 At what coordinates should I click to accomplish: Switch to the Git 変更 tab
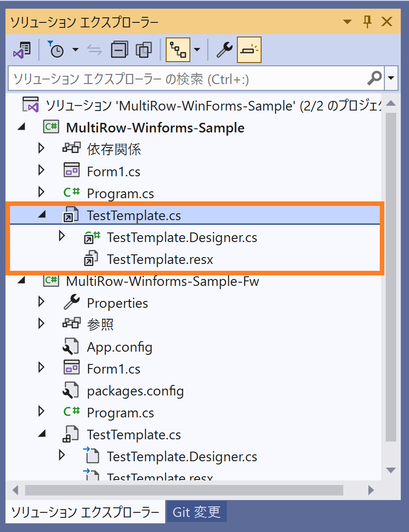tap(196, 512)
